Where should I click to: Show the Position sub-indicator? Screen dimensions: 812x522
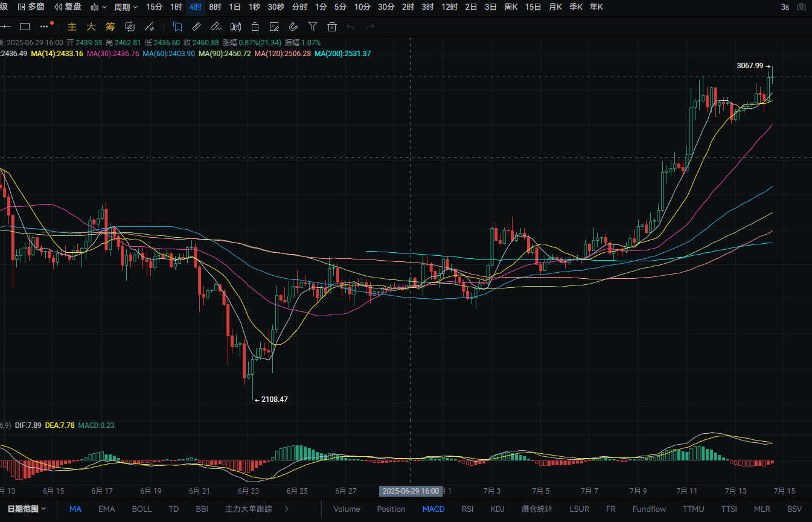(x=391, y=509)
